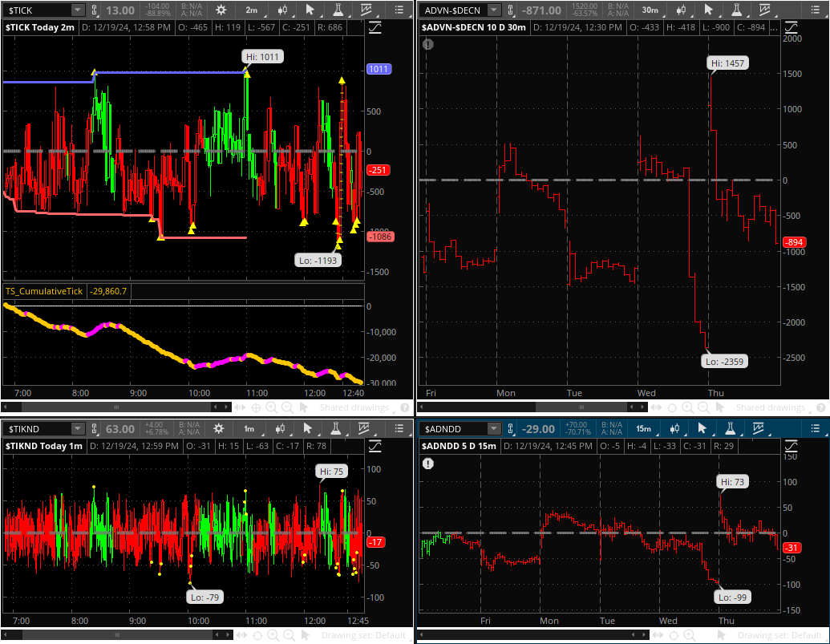Click zoom-out magnifier below $TIKND chart

click(x=289, y=635)
